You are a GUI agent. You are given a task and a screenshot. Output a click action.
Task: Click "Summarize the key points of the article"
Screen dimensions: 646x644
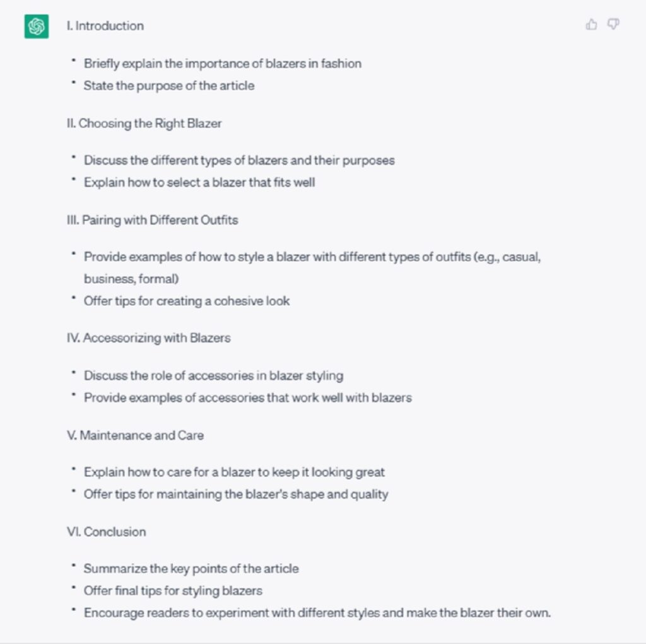pos(191,568)
